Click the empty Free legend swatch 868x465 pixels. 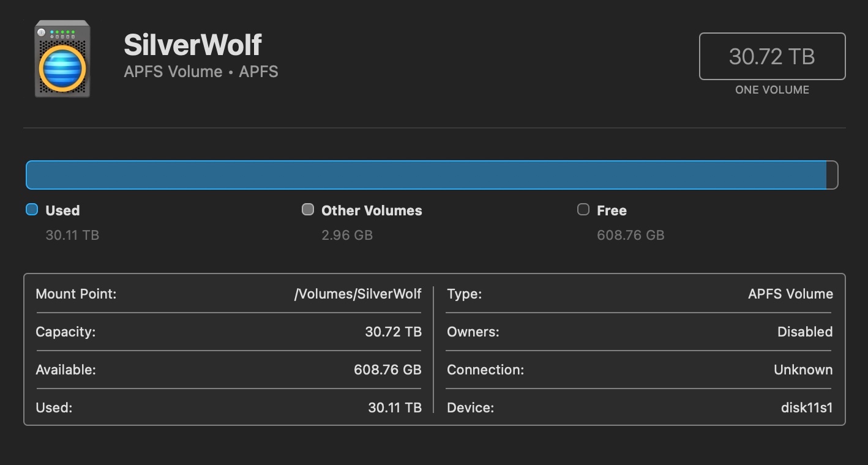pyautogui.click(x=583, y=210)
